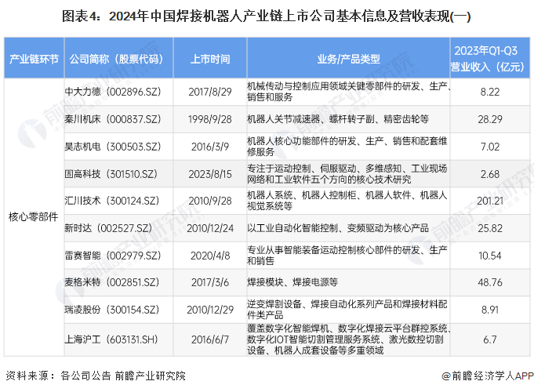Click listing date 2010/12/29
Viewport: 534px width, 392px height.
pos(210,309)
